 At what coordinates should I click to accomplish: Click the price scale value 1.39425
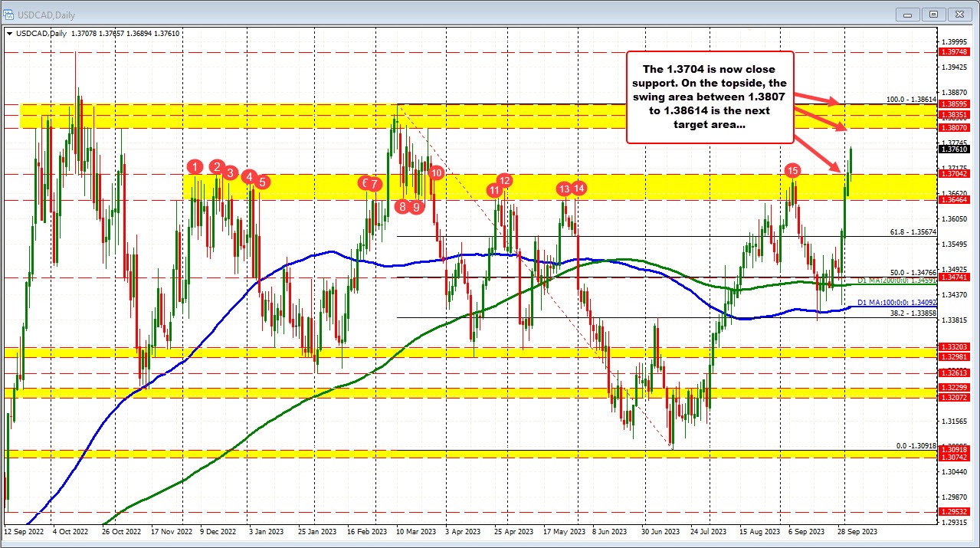[x=955, y=67]
